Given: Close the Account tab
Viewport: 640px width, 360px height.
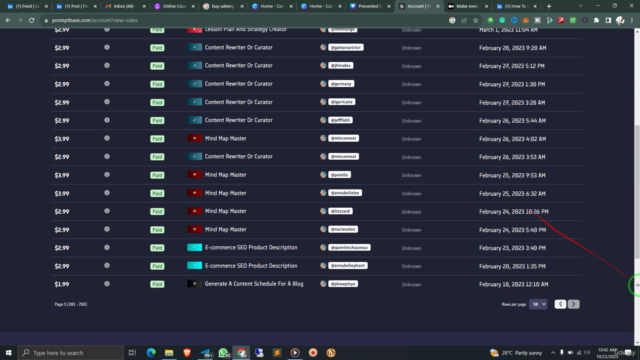Looking at the screenshot, I should pos(438,6).
